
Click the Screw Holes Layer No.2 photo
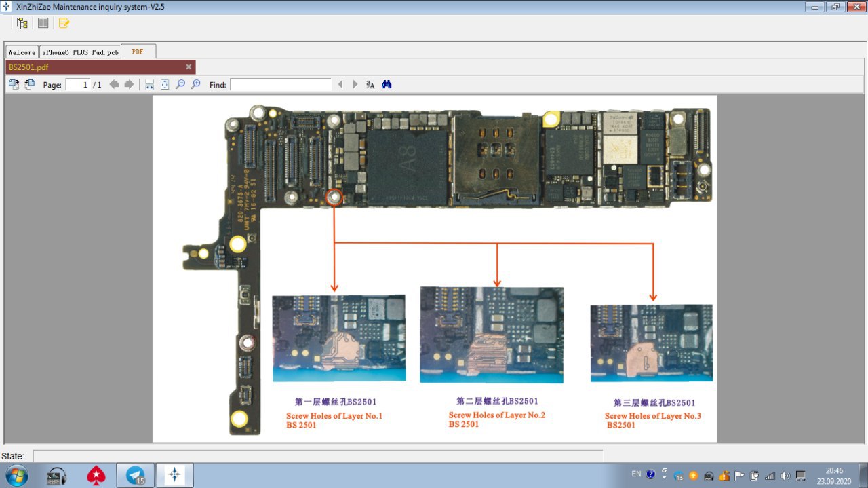click(492, 335)
